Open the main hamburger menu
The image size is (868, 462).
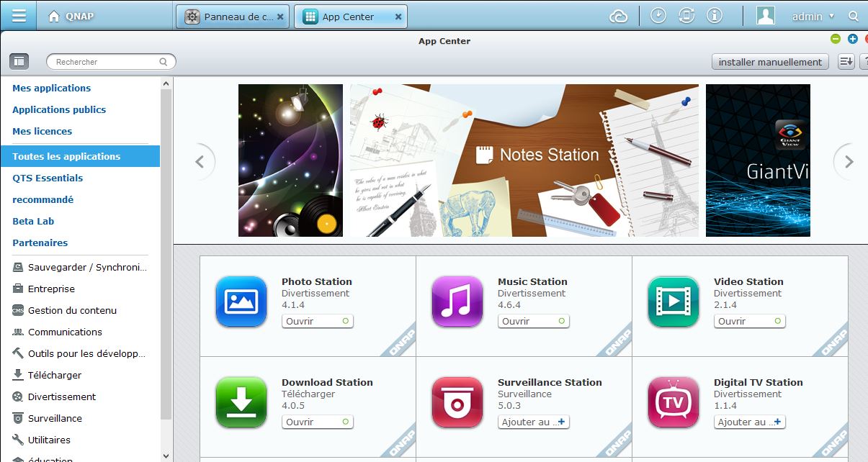tap(19, 15)
